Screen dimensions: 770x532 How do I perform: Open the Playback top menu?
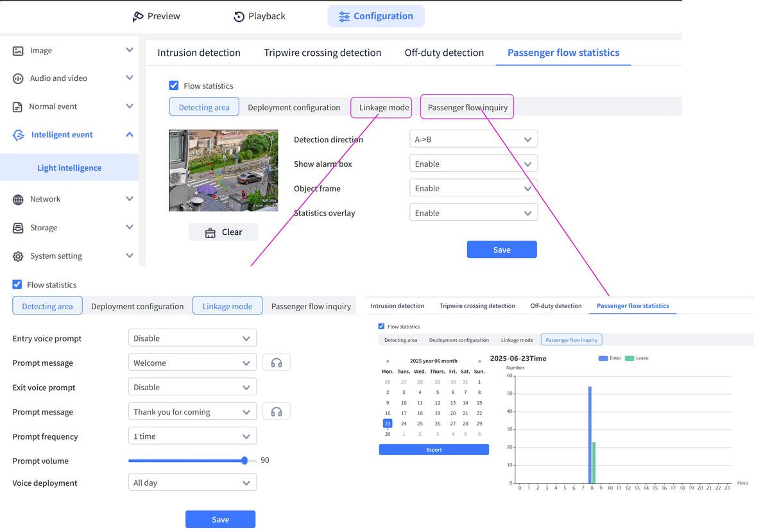[x=259, y=16]
